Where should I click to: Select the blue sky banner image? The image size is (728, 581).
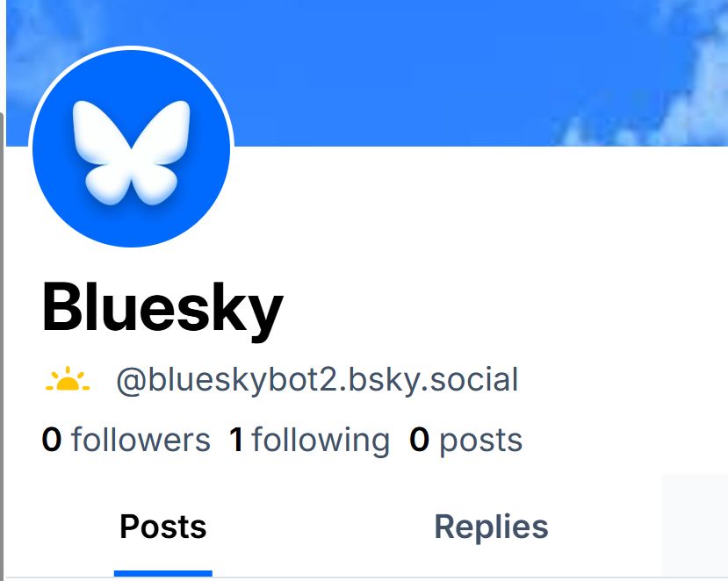pos(367,73)
